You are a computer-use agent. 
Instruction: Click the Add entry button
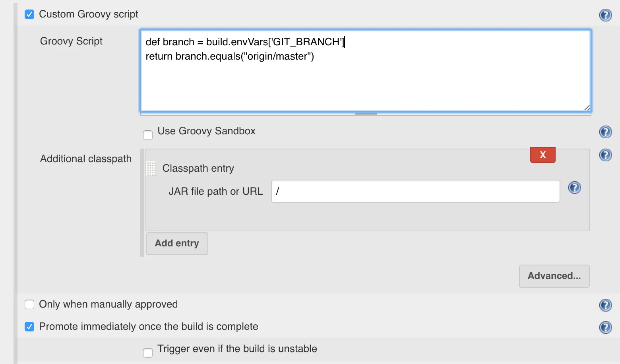[x=177, y=243]
